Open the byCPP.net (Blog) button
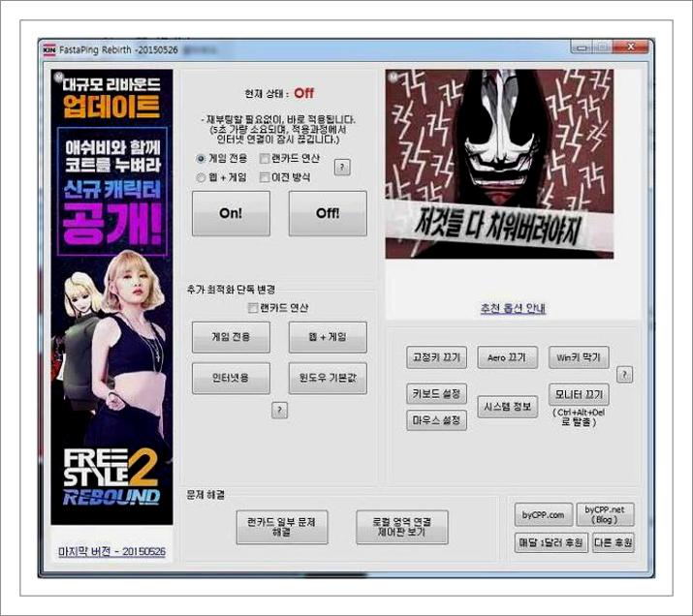The width and height of the screenshot is (693, 616). [x=605, y=515]
